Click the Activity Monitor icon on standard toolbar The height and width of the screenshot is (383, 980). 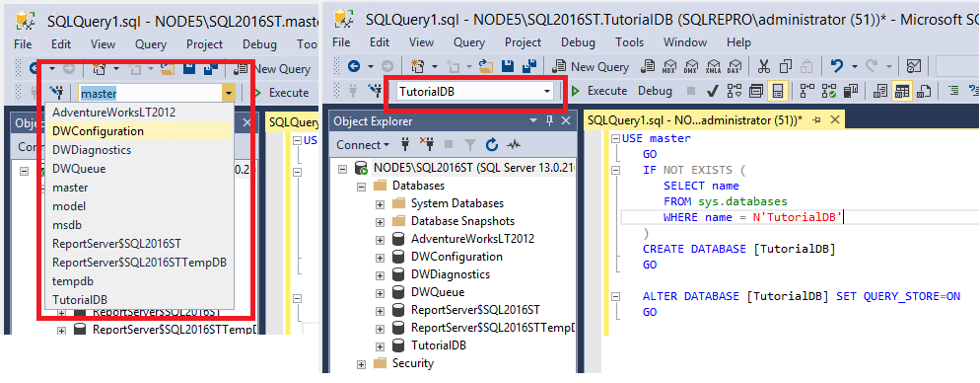click(x=914, y=66)
